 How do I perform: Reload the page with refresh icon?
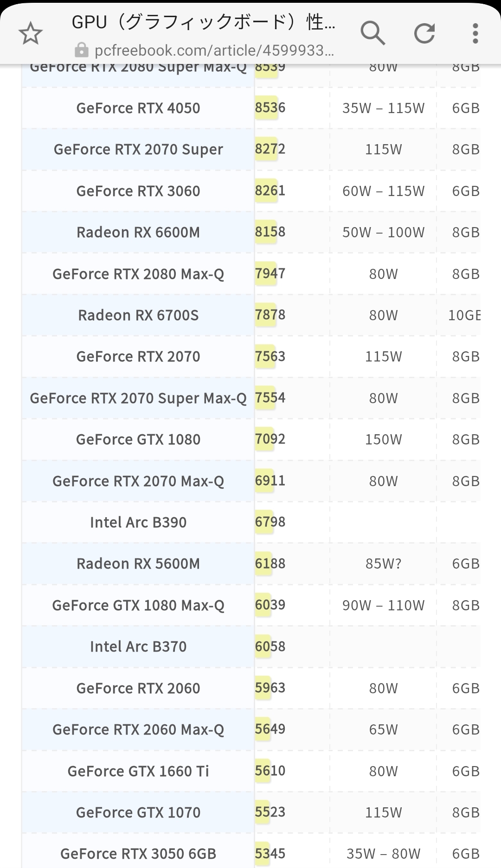pos(424,33)
